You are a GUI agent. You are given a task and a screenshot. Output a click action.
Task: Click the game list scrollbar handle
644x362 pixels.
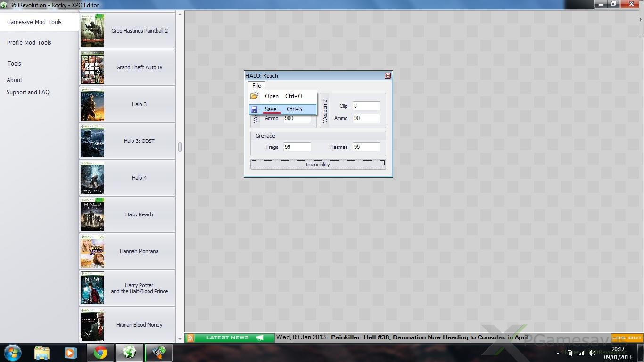tap(180, 147)
